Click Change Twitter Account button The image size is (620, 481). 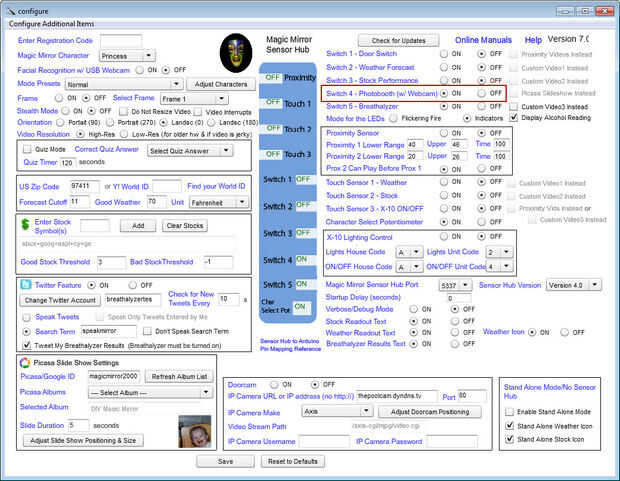pos(60,300)
